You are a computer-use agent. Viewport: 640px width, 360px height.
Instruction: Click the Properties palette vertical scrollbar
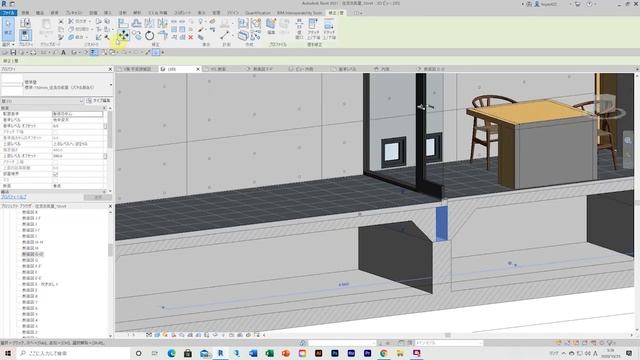click(110, 130)
